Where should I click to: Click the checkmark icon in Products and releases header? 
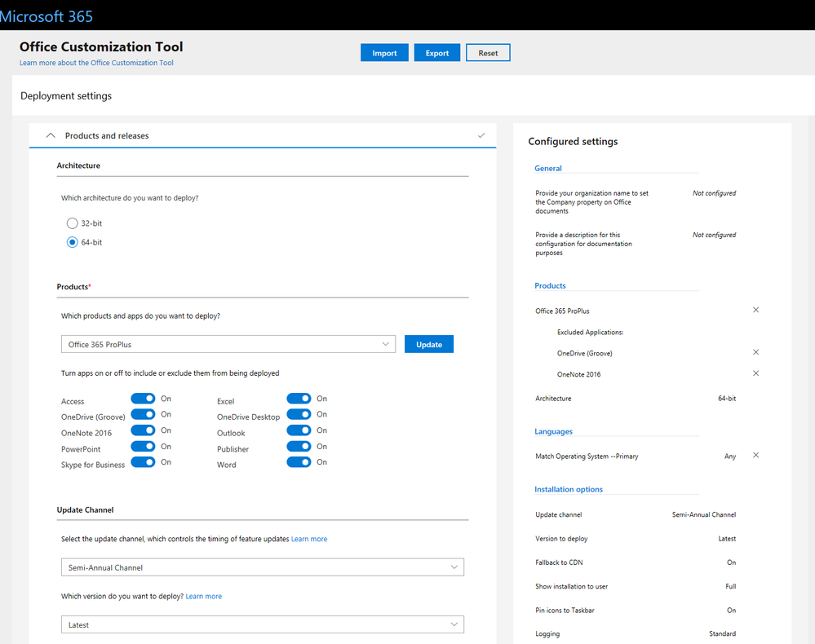point(481,135)
